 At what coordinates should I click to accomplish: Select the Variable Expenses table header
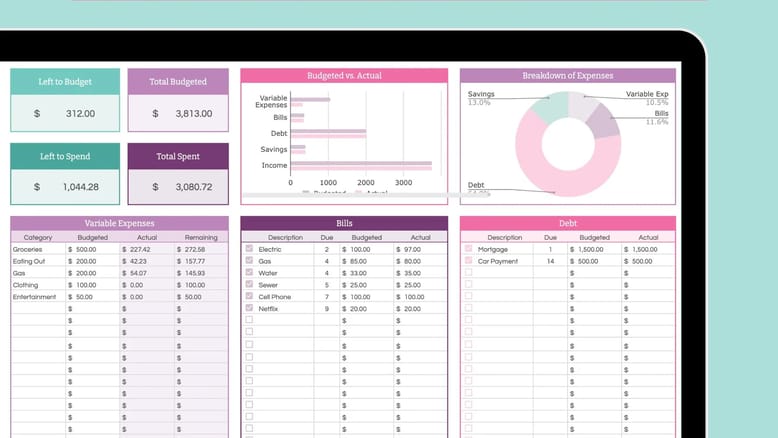(x=119, y=223)
